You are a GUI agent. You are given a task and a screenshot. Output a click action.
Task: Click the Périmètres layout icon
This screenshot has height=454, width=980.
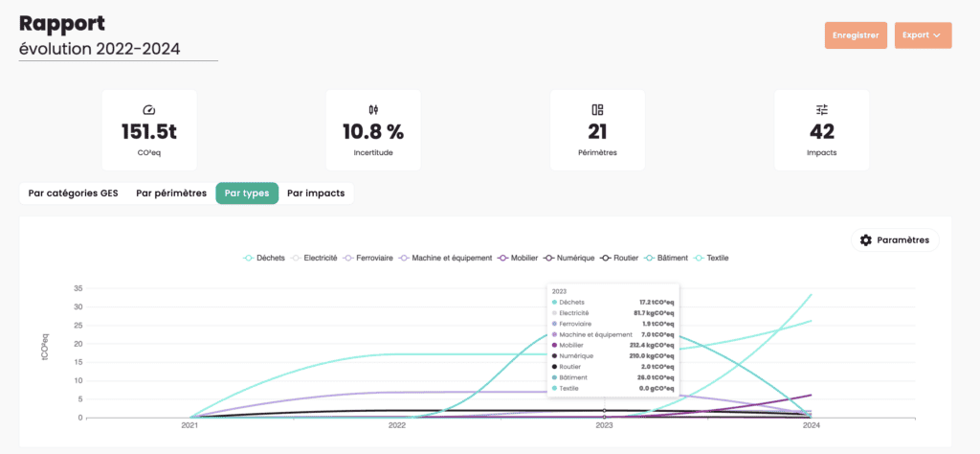coord(597,110)
